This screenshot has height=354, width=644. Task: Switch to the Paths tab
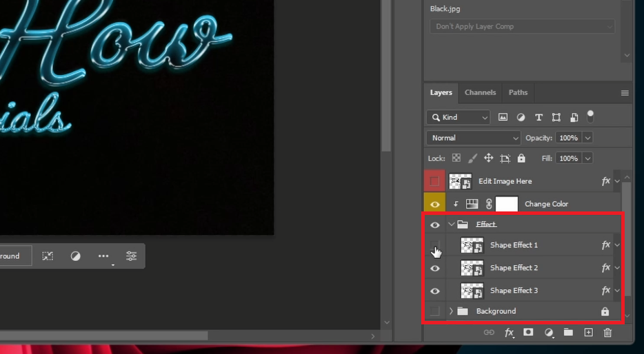tap(518, 92)
